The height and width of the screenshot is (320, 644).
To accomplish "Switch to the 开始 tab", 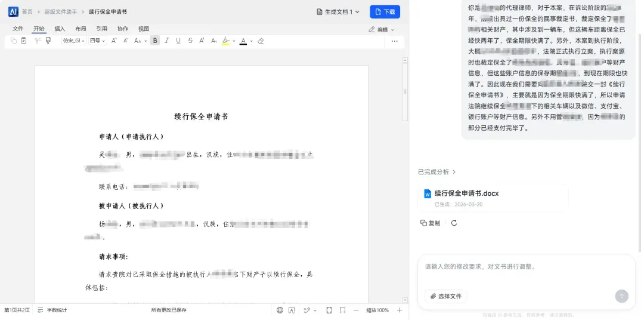I will [x=39, y=29].
